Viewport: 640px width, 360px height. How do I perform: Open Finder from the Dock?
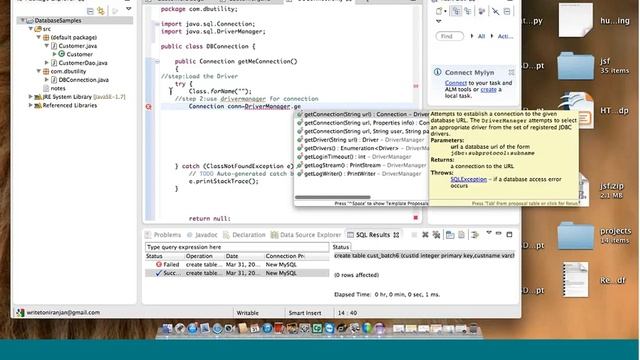coord(167,328)
